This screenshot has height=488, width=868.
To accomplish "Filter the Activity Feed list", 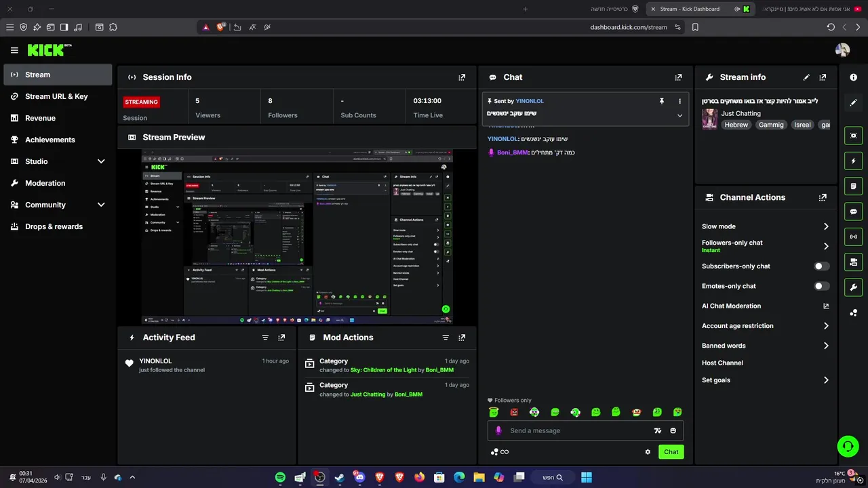I will (265, 338).
